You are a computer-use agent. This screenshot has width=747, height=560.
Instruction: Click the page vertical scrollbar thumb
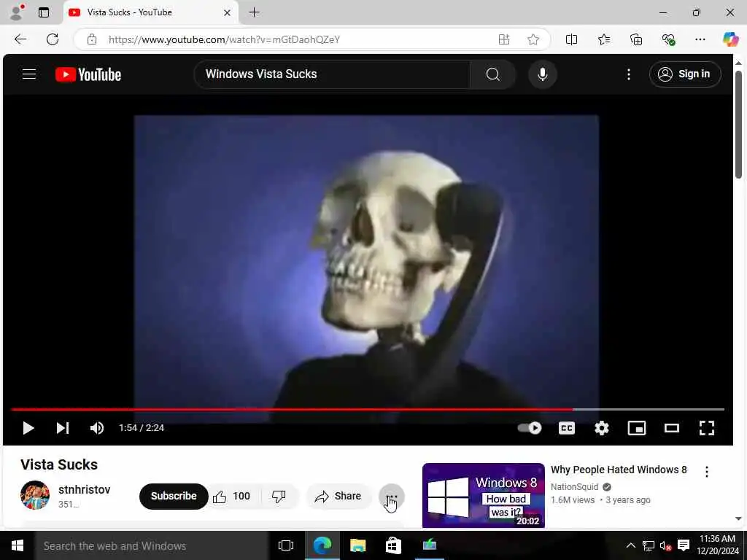pos(738,125)
